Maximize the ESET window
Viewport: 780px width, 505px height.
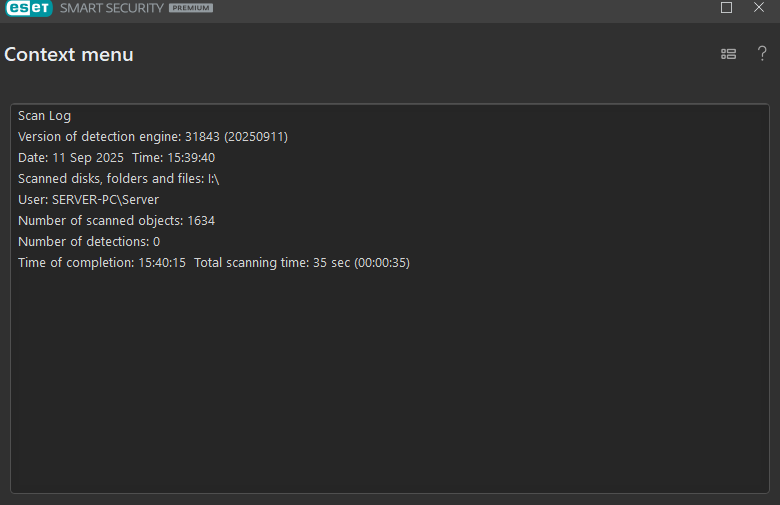point(726,7)
